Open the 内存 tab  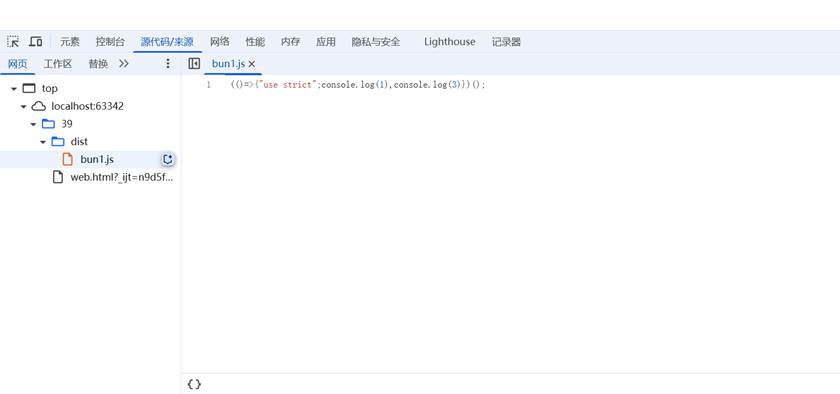click(x=290, y=42)
